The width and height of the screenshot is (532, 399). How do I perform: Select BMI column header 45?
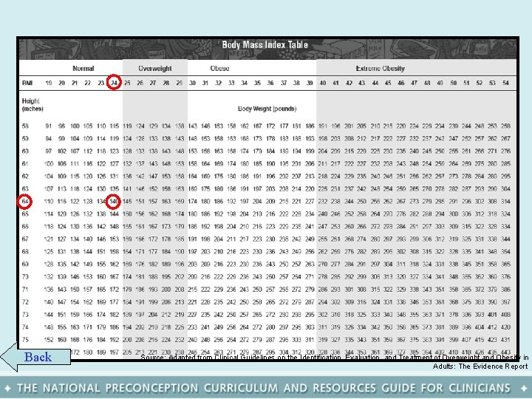point(388,83)
